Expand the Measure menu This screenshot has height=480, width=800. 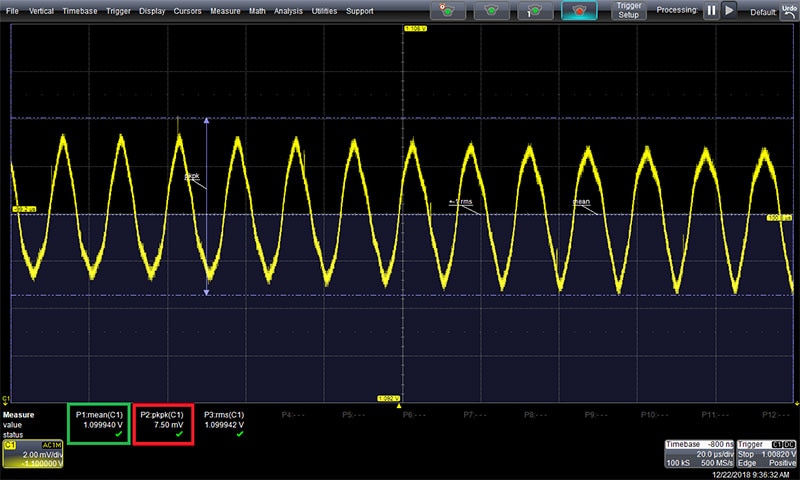click(x=225, y=10)
